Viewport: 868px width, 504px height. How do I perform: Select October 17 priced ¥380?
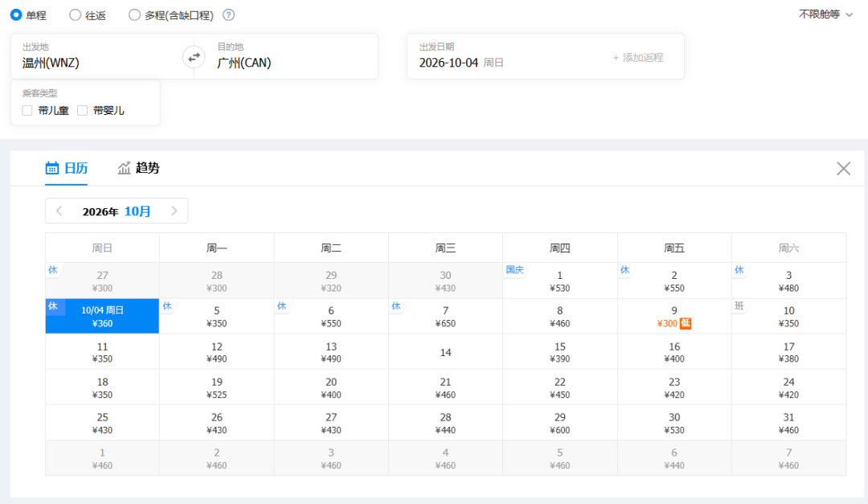click(x=789, y=352)
